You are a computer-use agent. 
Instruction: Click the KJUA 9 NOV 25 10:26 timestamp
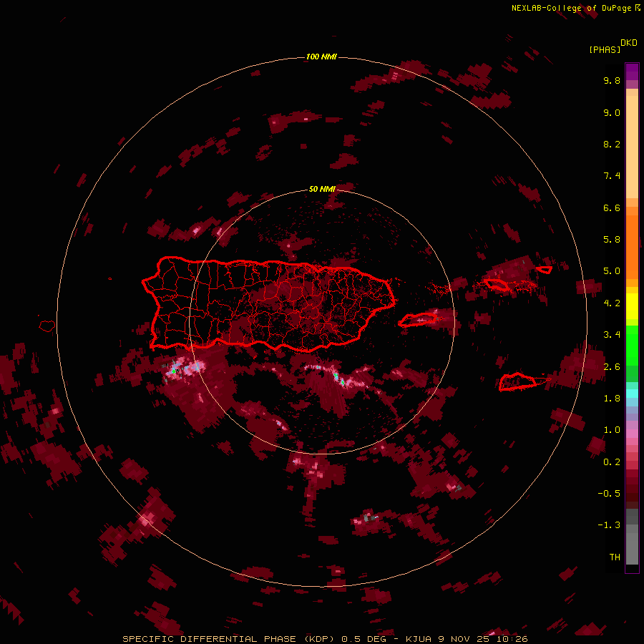467,639
